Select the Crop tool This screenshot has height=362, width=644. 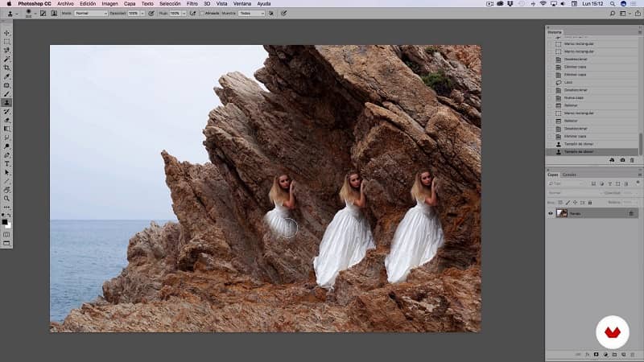click(6, 68)
